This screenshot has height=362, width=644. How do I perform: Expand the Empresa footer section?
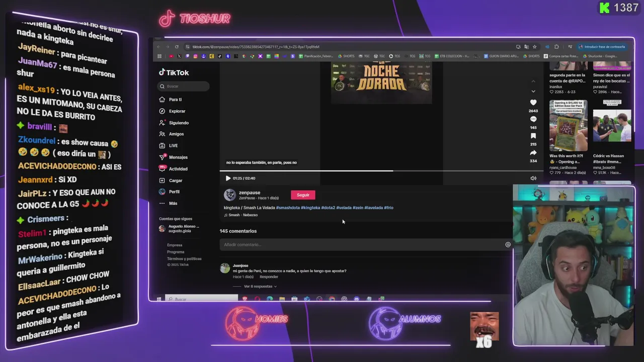[175, 245]
